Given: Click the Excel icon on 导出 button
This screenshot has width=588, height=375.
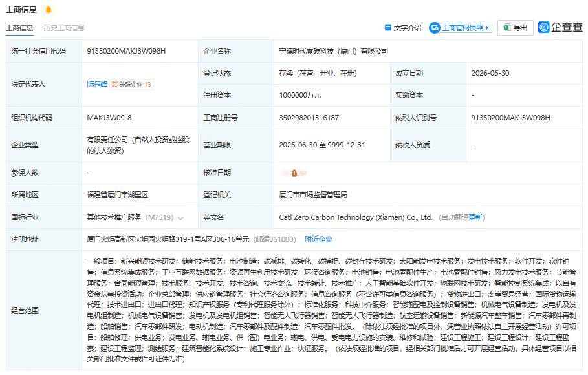Looking at the screenshot, I should (507, 27).
